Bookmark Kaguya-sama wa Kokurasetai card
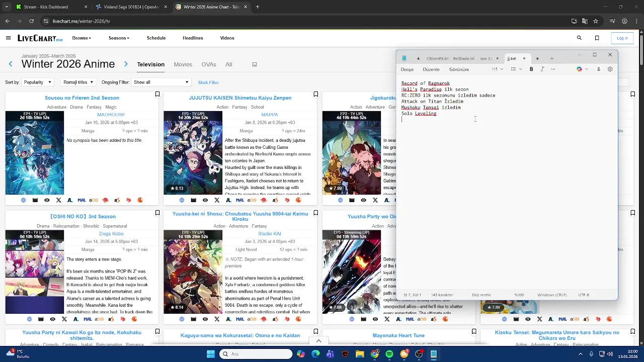The width and height of the screenshot is (644, 362). [x=316, y=332]
